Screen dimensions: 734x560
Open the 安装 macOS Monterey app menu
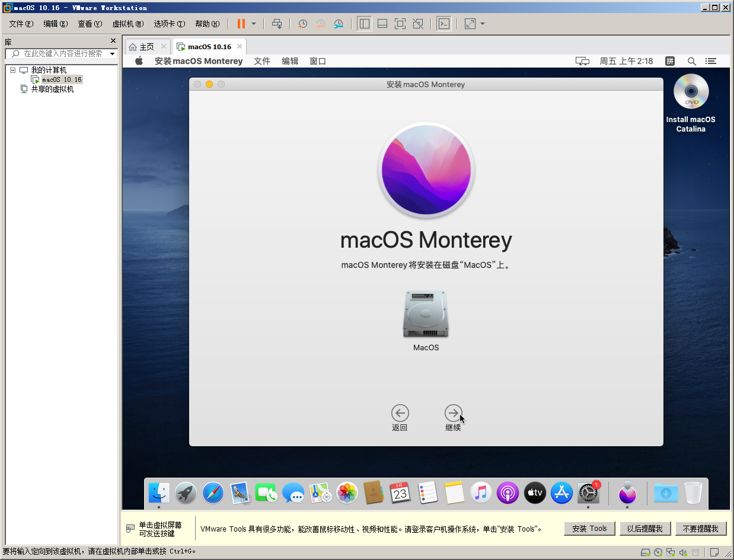(199, 61)
